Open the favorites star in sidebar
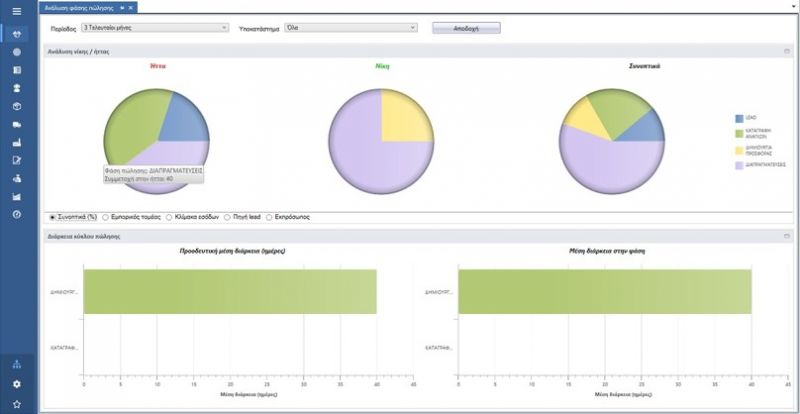This screenshot has width=800, height=414. point(17,404)
